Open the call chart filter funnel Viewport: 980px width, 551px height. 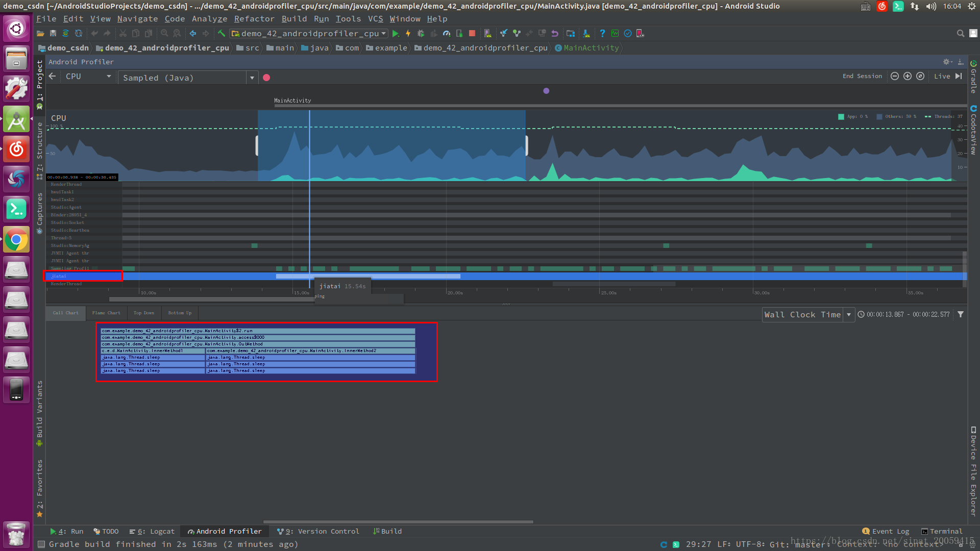click(961, 314)
